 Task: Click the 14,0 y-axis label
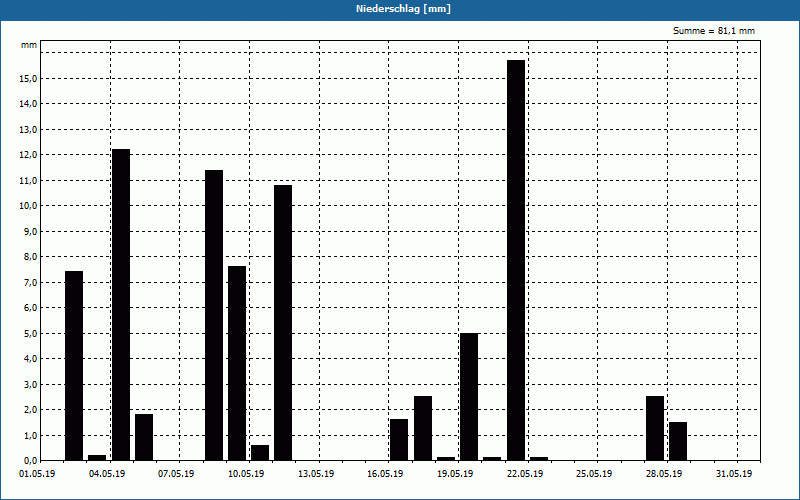click(x=29, y=104)
